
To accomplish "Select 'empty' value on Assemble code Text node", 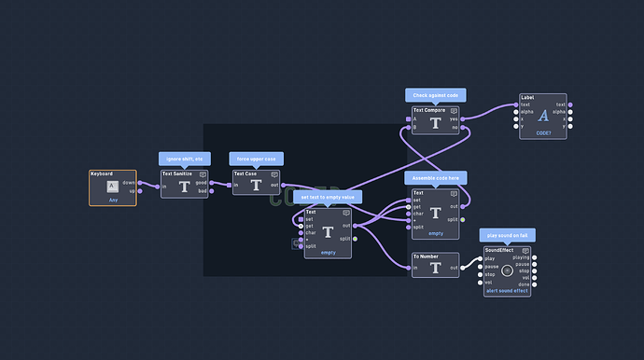I will pos(436,233).
